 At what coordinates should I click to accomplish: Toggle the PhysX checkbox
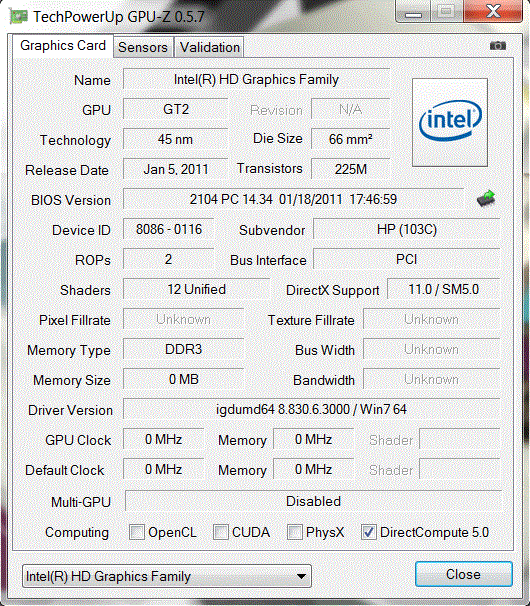[295, 532]
